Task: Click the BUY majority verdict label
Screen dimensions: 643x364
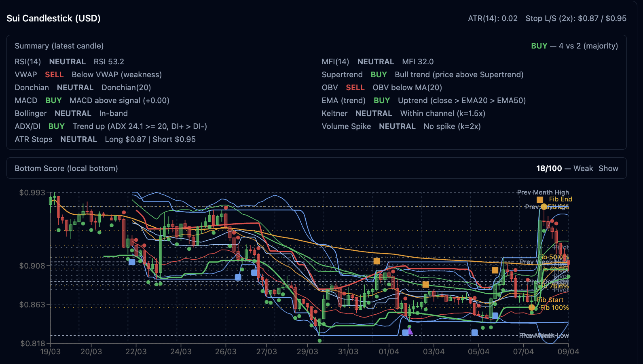Action: (539, 46)
